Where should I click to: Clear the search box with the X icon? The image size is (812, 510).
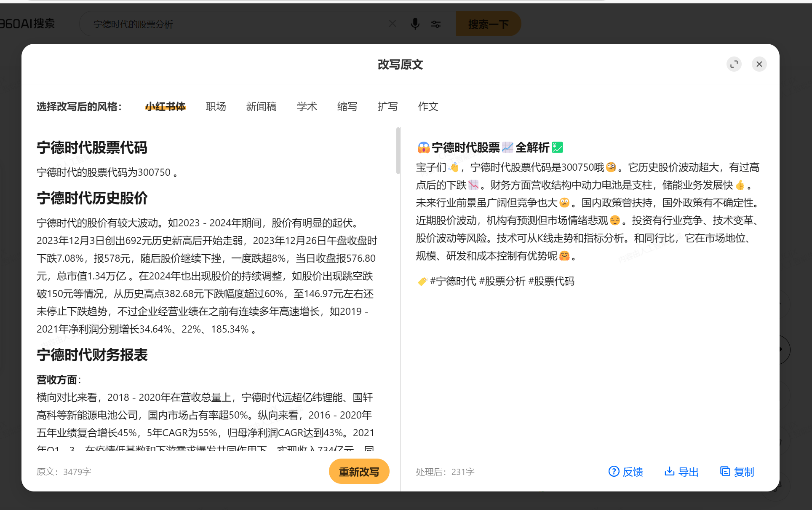(x=393, y=24)
